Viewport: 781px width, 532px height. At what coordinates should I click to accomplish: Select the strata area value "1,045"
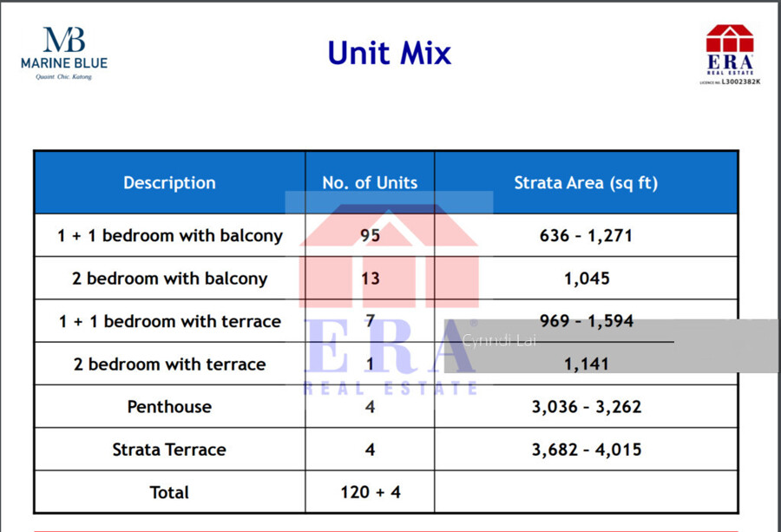[587, 279]
